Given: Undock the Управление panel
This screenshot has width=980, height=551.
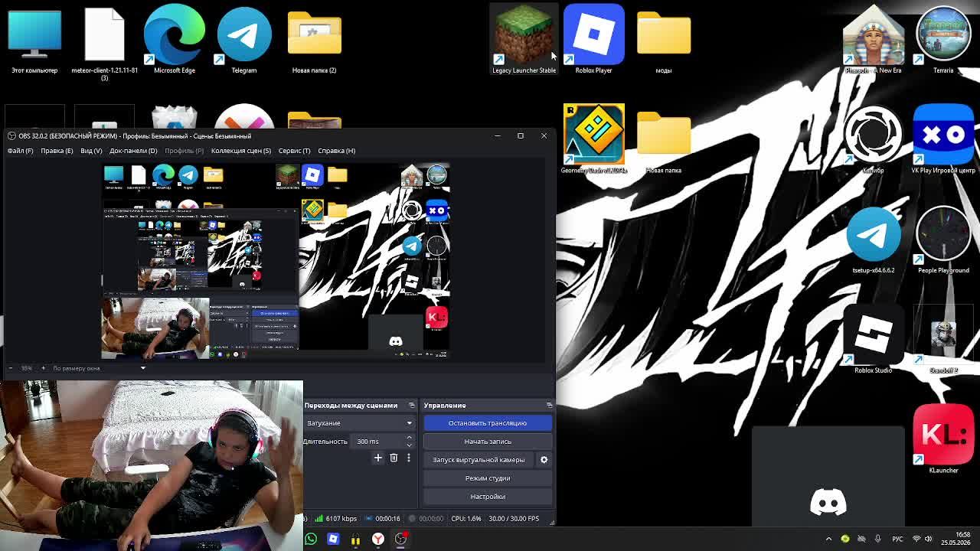Looking at the screenshot, I should tap(549, 405).
